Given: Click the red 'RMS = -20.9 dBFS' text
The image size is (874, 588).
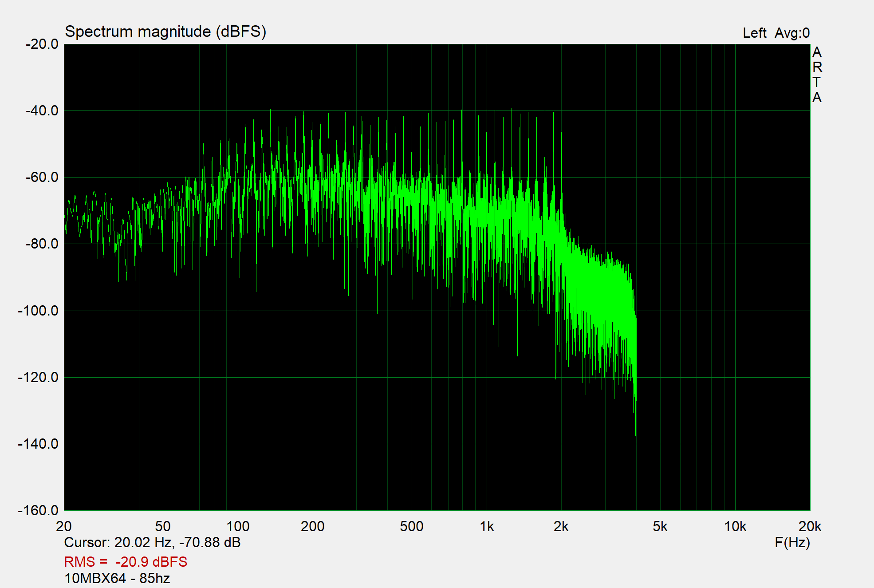Looking at the screenshot, I should click(126, 562).
